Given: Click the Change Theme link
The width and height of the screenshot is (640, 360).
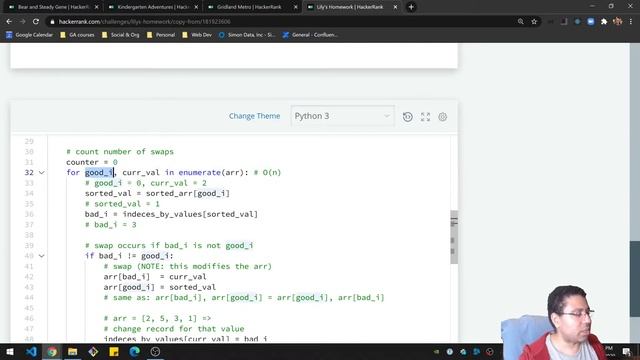Looking at the screenshot, I should point(254,116).
